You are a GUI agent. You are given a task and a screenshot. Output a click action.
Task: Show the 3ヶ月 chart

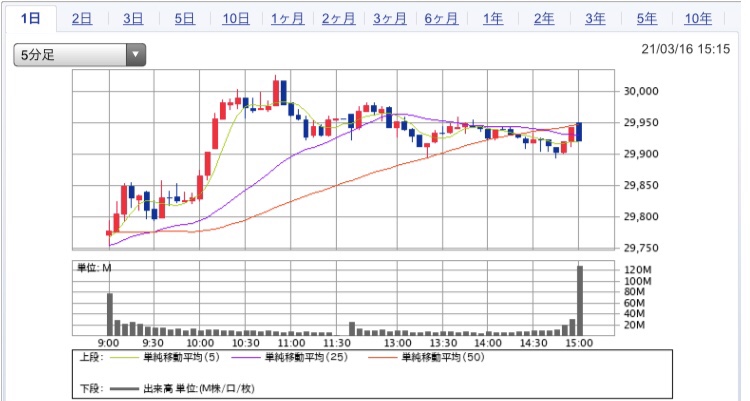click(390, 19)
